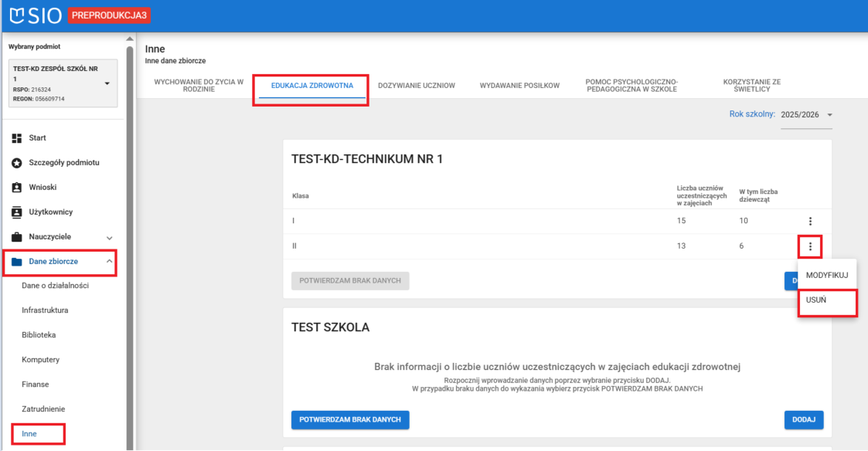Click the Wnioski clipboard icon

click(16, 188)
